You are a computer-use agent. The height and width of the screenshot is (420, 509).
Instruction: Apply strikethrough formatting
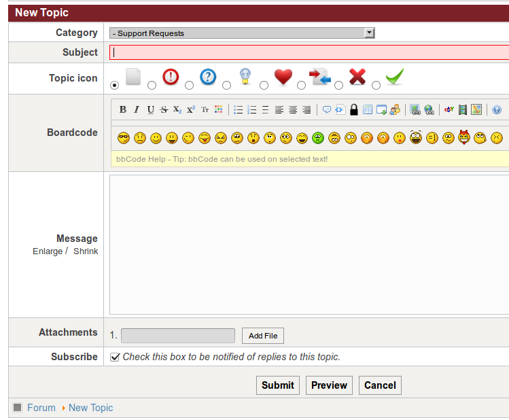pyautogui.click(x=164, y=109)
